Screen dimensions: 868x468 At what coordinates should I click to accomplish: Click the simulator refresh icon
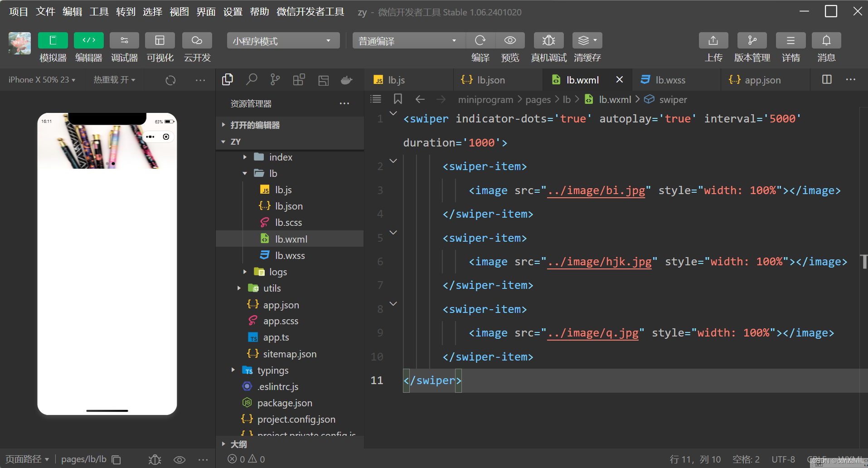pyautogui.click(x=170, y=80)
